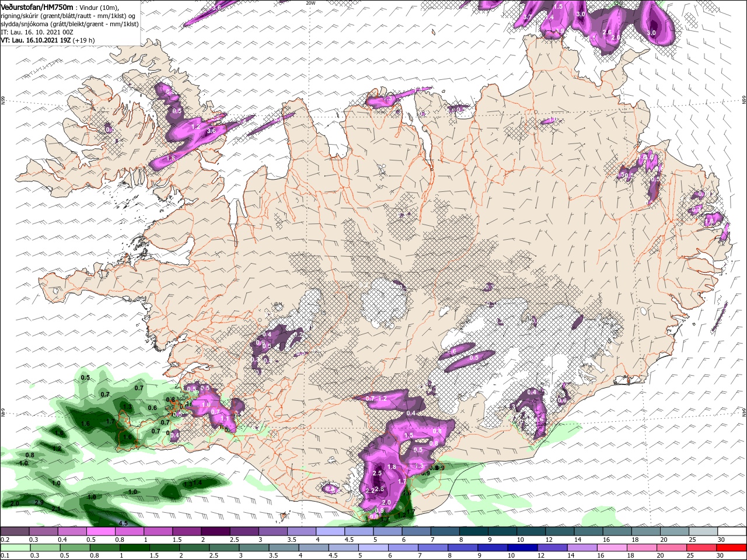Viewport: 747px width, 560px height.
Task: Pick the 0.1 pale green swatch in bottom scale
Action: pyautogui.click(x=14, y=548)
